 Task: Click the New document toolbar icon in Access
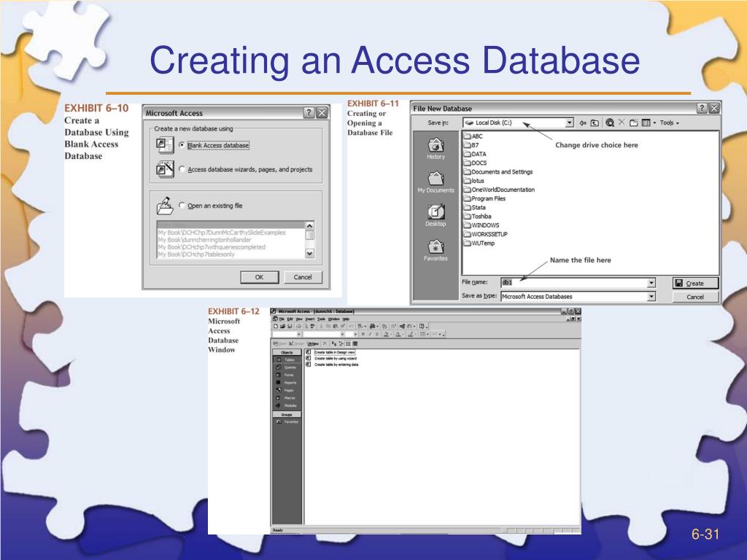tap(276, 326)
